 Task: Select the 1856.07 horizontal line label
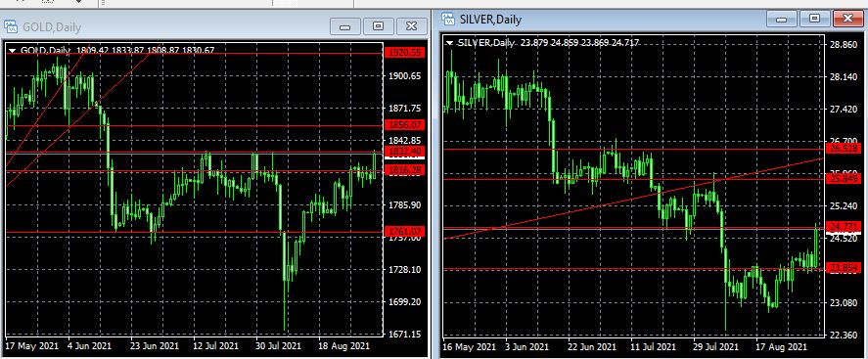(404, 125)
